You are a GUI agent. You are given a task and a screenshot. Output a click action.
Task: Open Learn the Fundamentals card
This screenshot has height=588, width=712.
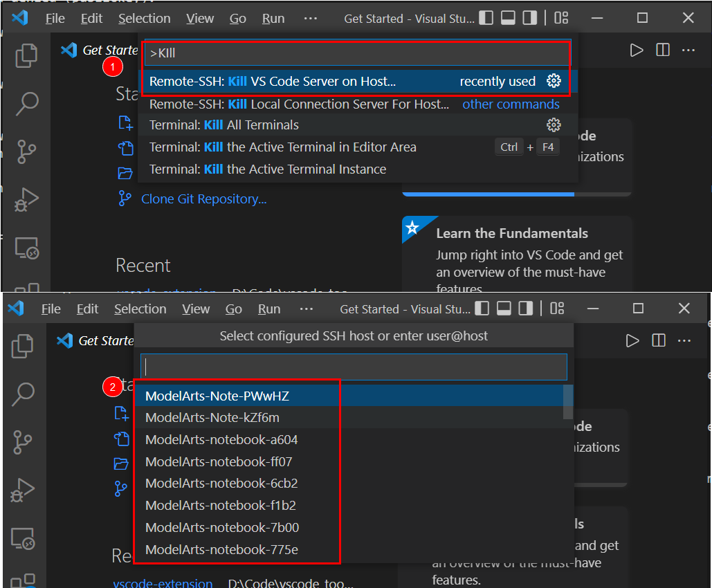click(517, 255)
